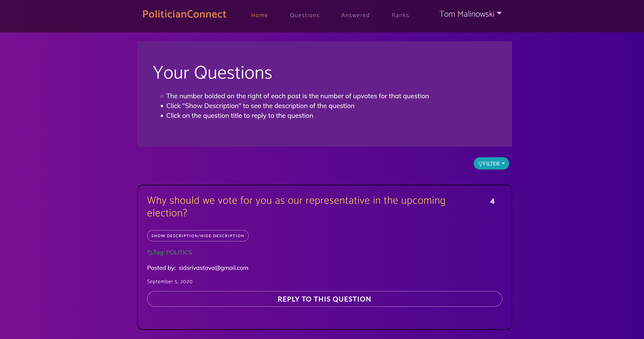Screen dimensions: 644x339
Task: Go to the Home nav item
Action: pyautogui.click(x=259, y=15)
